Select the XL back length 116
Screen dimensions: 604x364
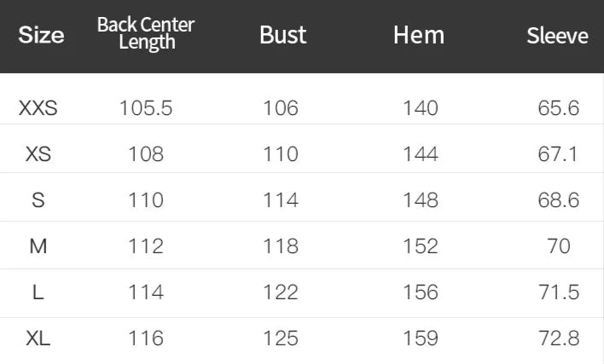pos(146,338)
